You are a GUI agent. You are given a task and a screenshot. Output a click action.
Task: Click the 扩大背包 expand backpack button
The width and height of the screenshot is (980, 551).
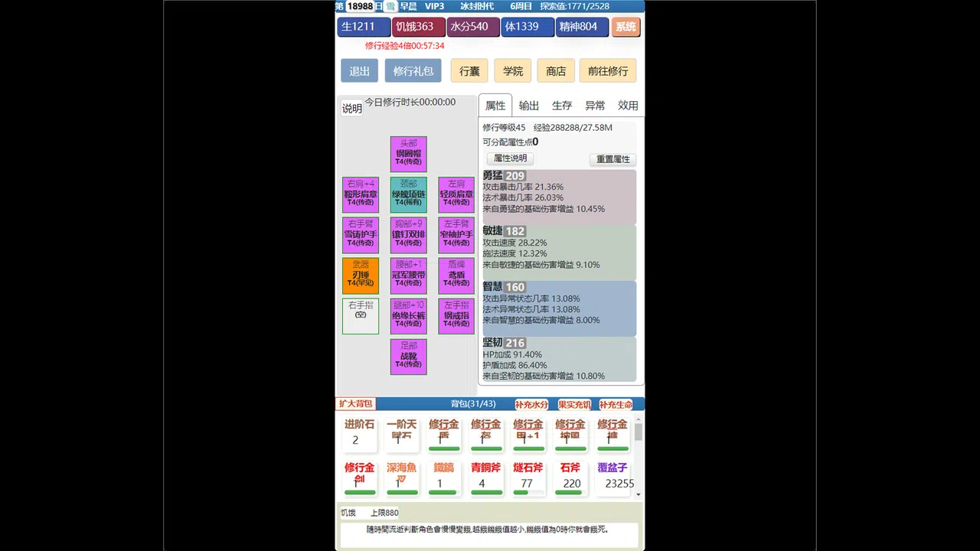[356, 404]
